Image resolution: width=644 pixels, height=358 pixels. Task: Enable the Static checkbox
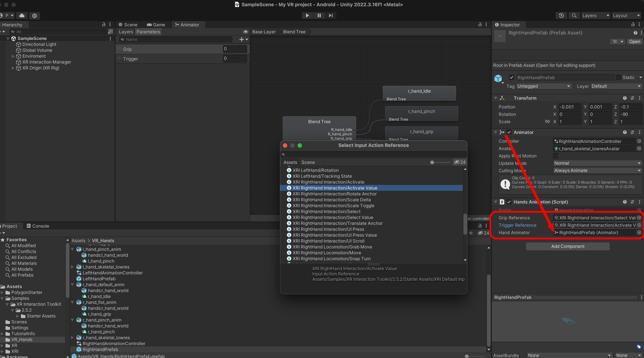tap(618, 78)
